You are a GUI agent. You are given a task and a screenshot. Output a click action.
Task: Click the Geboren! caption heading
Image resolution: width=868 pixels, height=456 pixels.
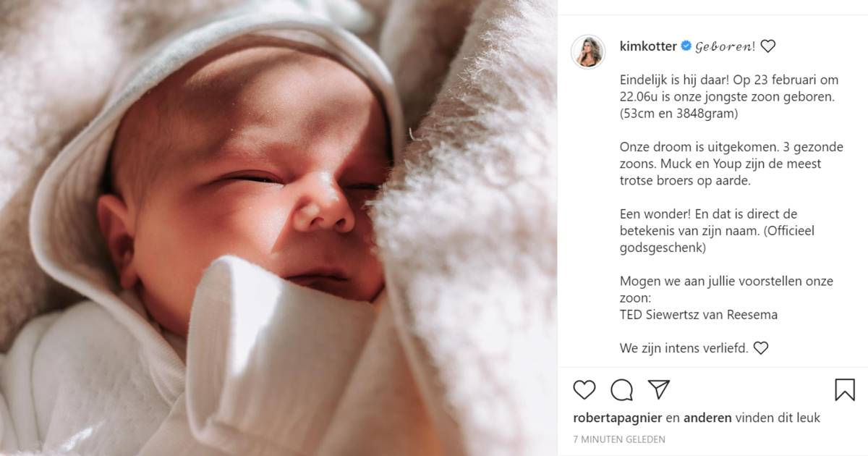coord(726,47)
